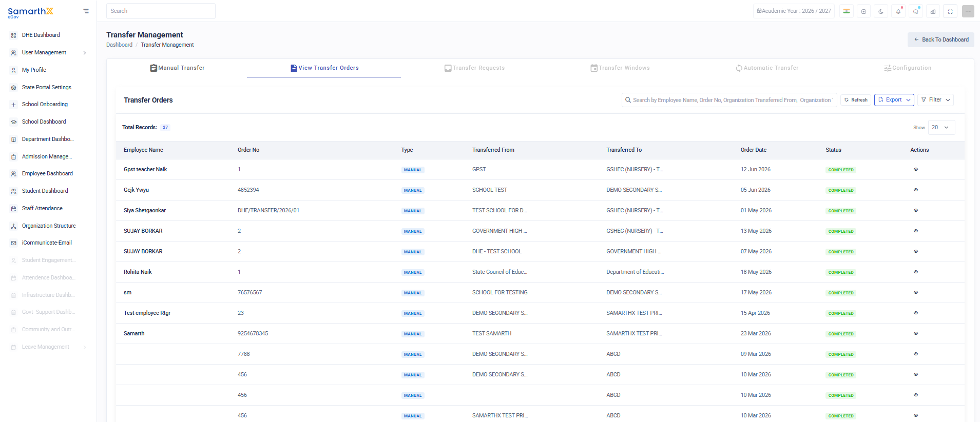Screen dimensions: 980x422
Task: Click the SamarthX eGov logo
Action: tap(30, 12)
